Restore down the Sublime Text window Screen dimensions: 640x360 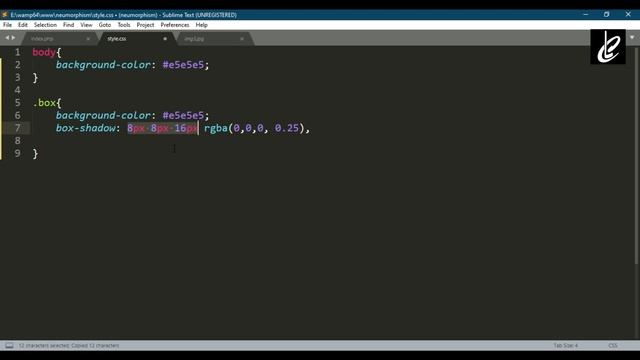[607, 14]
